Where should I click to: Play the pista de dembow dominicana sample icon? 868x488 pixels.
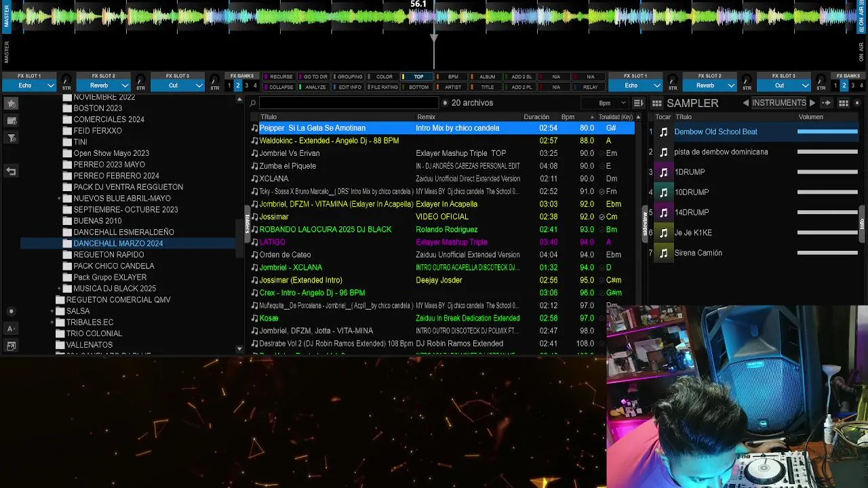point(664,152)
